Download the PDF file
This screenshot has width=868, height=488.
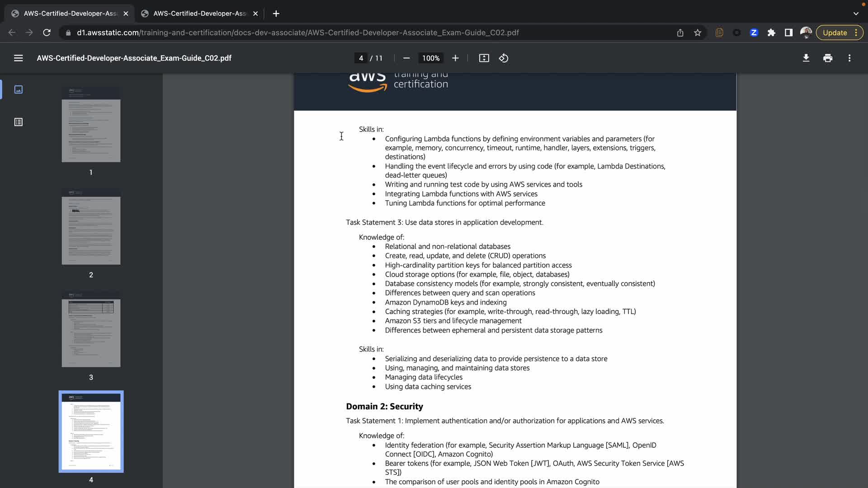click(806, 58)
